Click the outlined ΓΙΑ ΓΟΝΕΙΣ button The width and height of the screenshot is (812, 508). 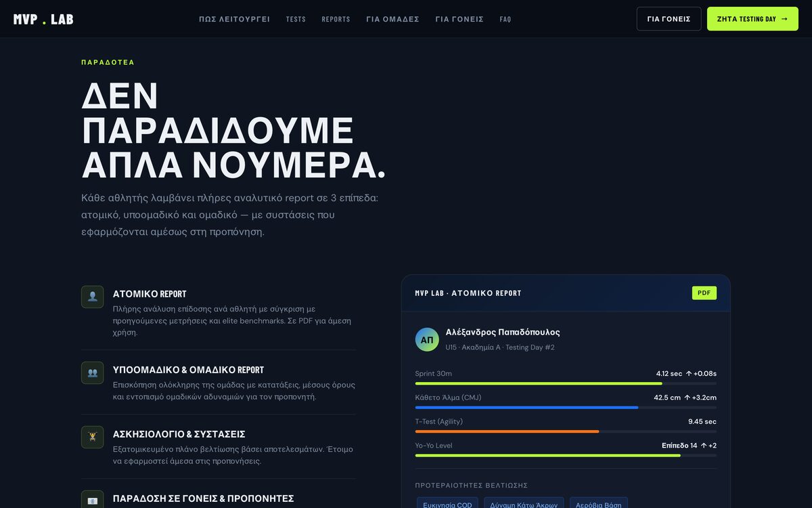669,19
